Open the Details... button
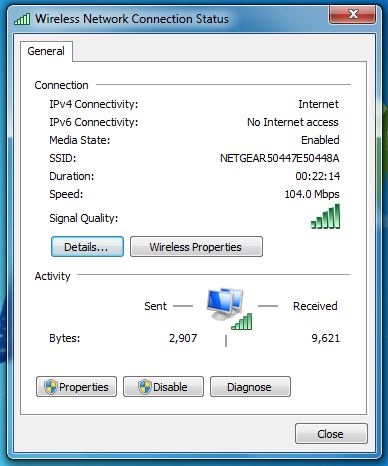Viewport: 388px width, 466px height. [x=87, y=247]
